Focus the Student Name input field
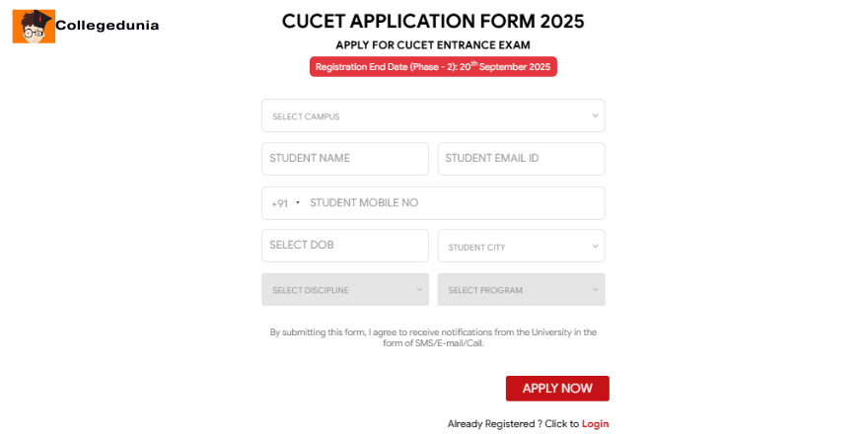 [345, 159]
